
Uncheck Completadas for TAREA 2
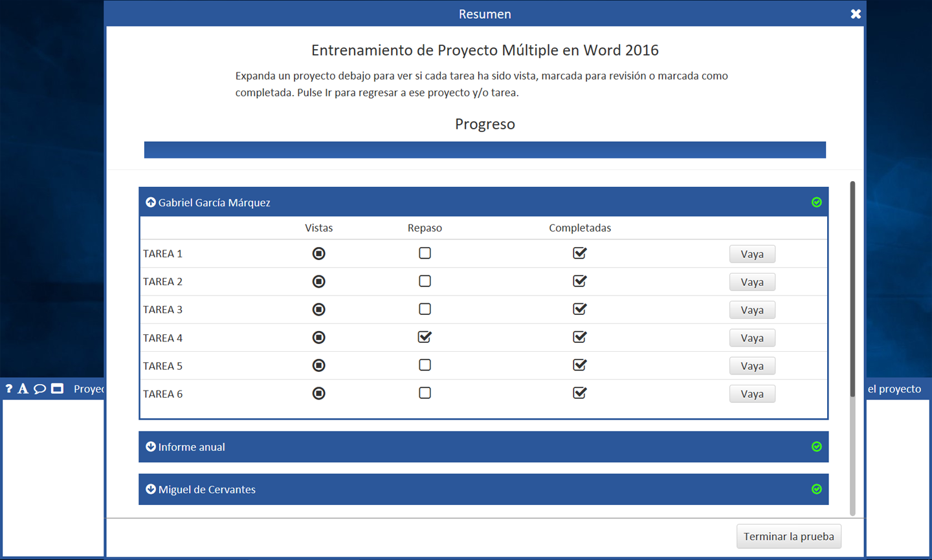tap(580, 281)
